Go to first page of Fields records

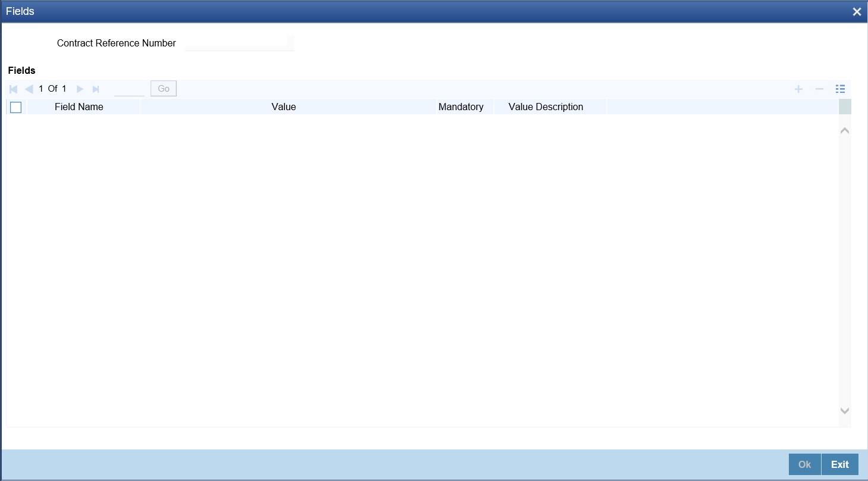coord(14,89)
